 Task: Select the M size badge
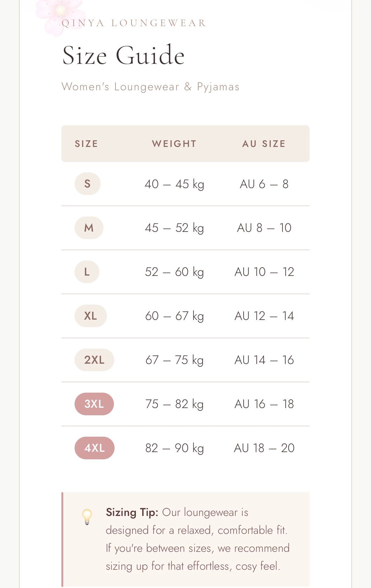(x=89, y=228)
